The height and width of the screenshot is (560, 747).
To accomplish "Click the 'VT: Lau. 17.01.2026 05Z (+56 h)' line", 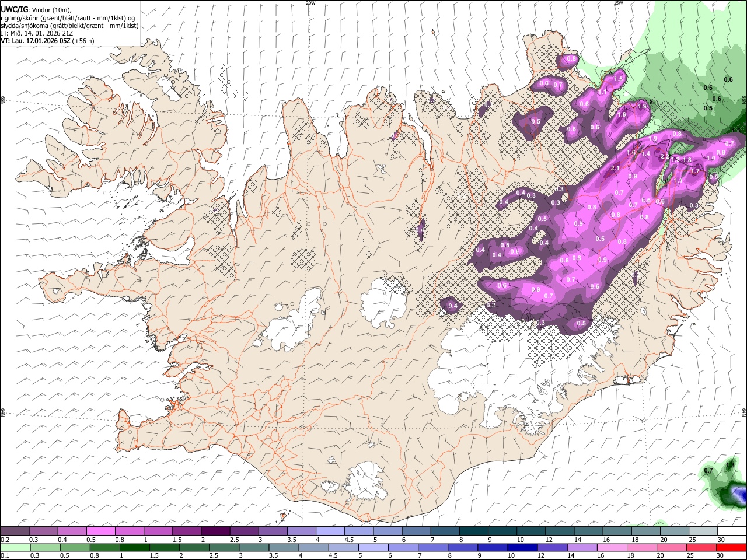I will 47,41.
